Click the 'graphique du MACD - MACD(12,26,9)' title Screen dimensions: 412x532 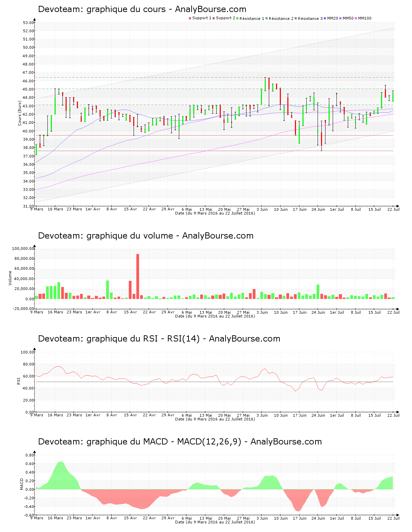164,442
